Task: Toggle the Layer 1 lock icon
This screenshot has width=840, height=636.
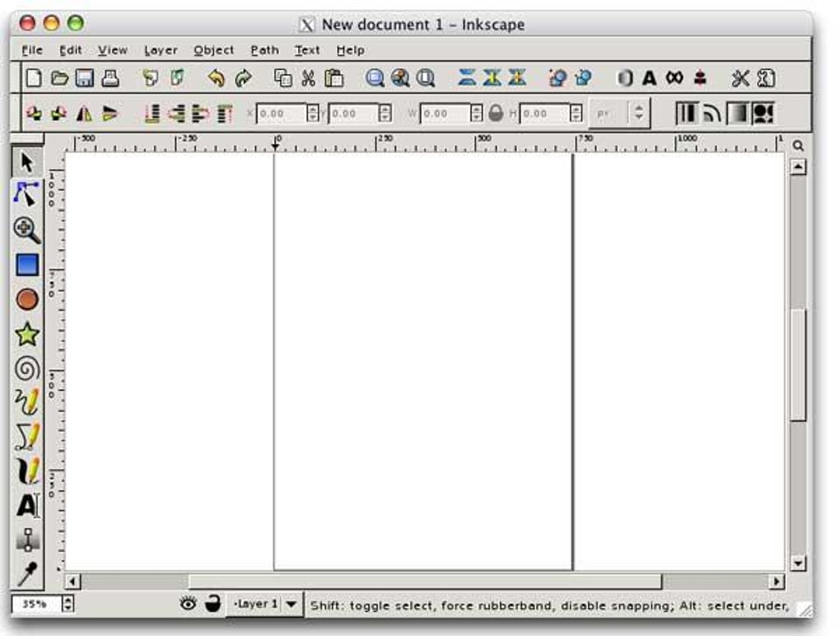Action: [x=212, y=604]
